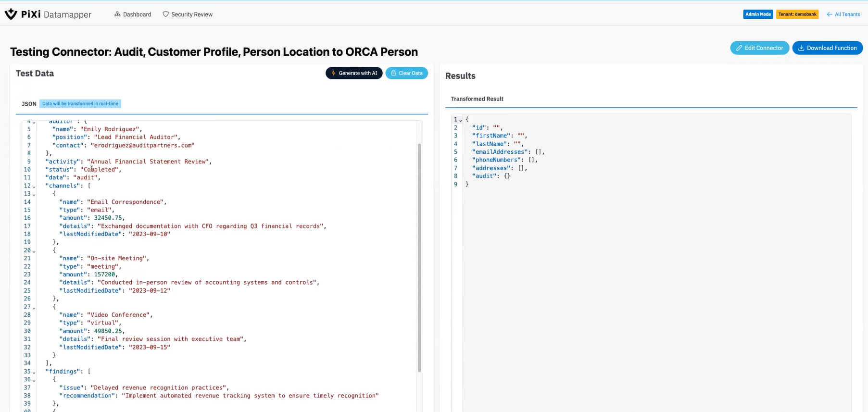This screenshot has width=868, height=412.
Task: Click inside the status value "Completed" text
Action: pyautogui.click(x=101, y=170)
